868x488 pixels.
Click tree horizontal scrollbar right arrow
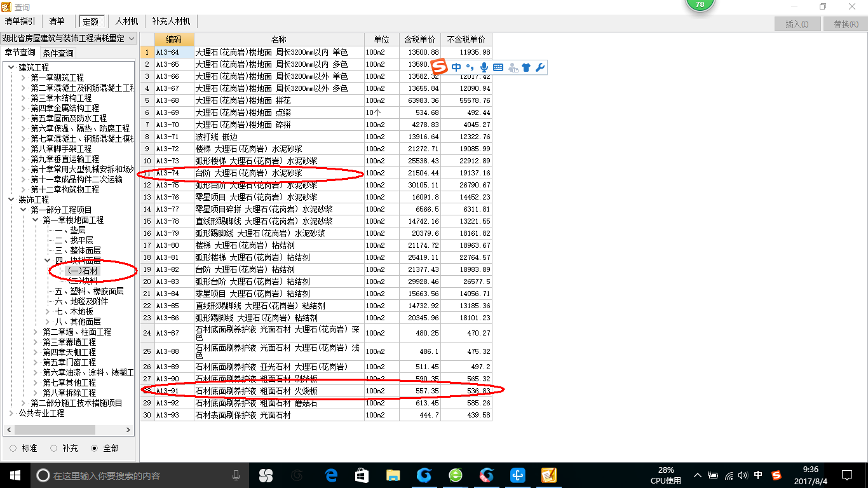[130, 430]
